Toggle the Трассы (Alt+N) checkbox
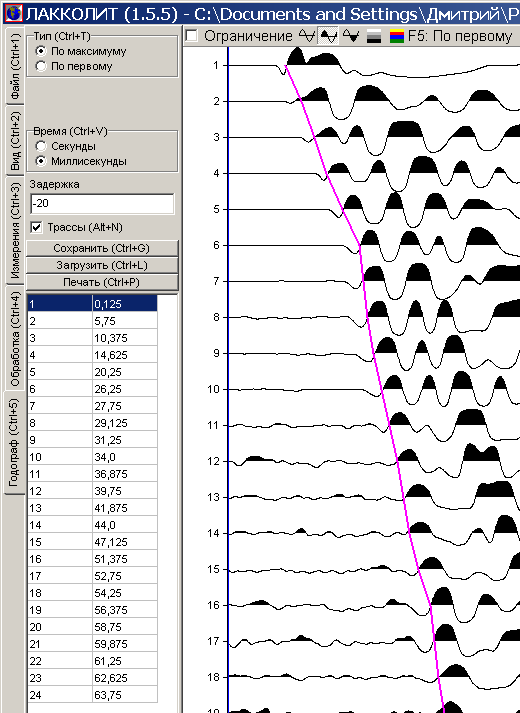The image size is (520, 713). click(37, 227)
